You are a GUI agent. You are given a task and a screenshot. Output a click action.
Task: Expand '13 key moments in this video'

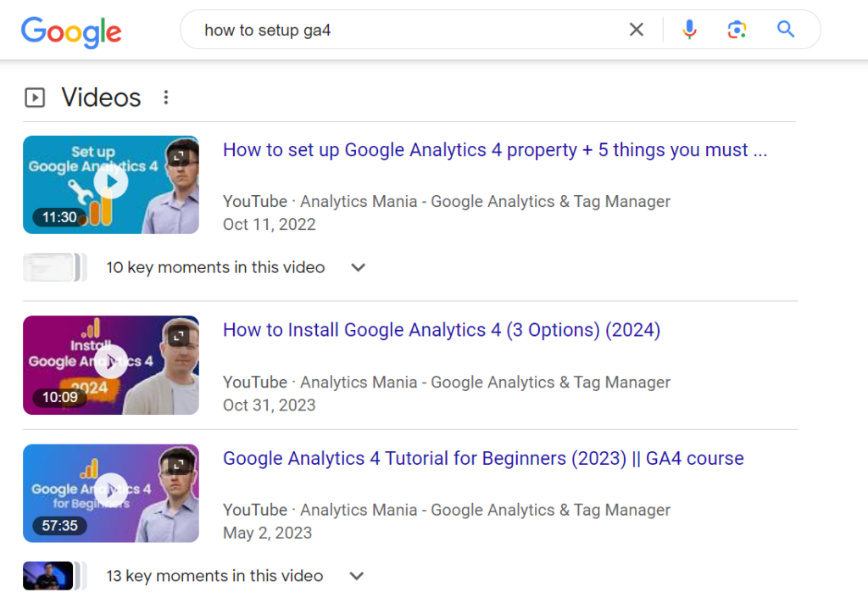(x=357, y=576)
